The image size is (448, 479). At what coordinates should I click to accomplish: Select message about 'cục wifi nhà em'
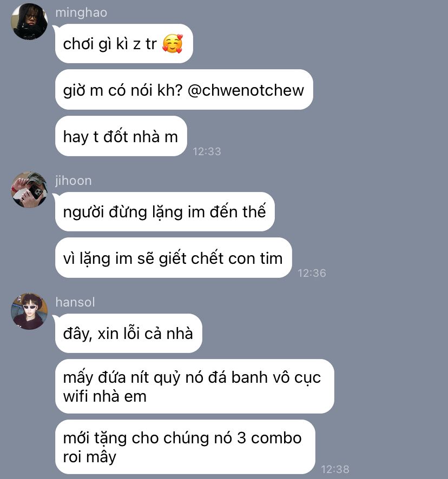[x=194, y=386]
